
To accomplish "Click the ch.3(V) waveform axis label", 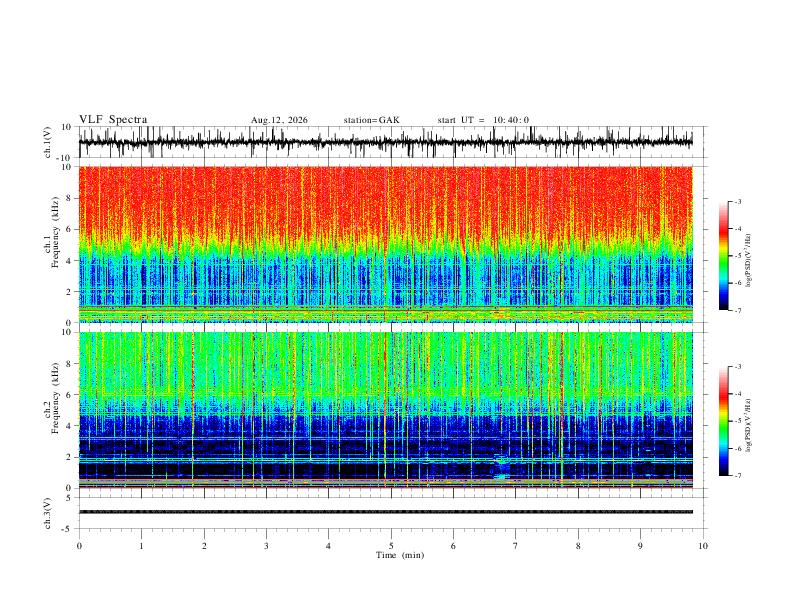I will 48,513.
